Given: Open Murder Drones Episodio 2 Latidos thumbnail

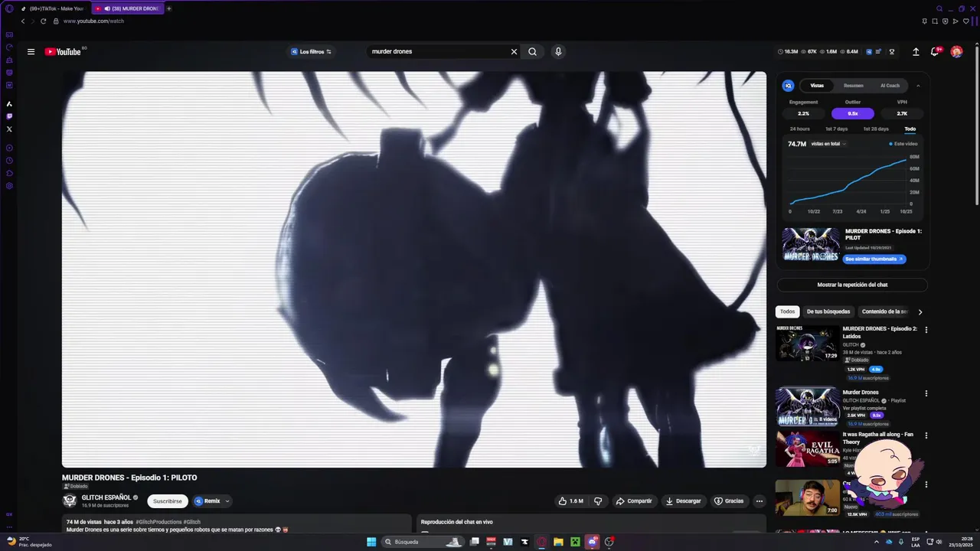Looking at the screenshot, I should 808,343.
